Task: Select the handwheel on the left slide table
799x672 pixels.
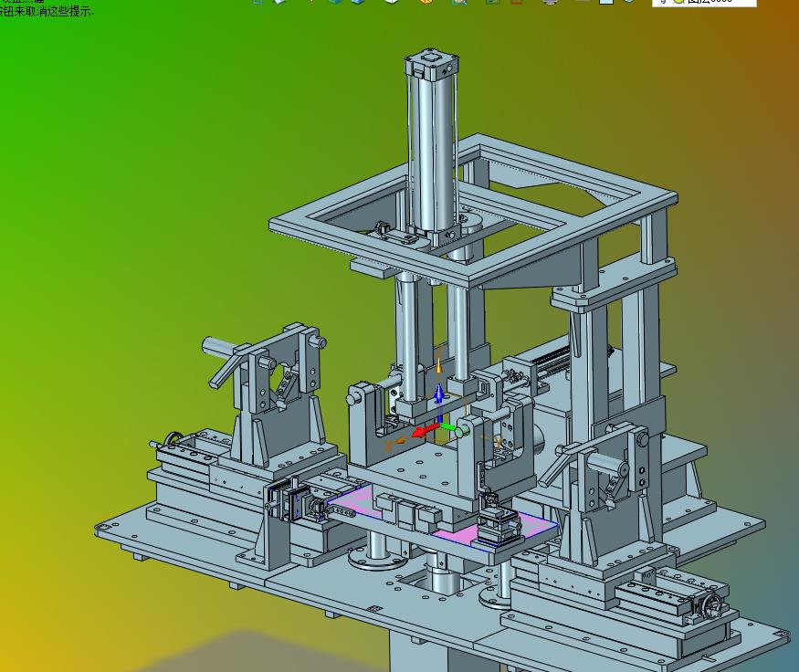Action: [x=173, y=440]
